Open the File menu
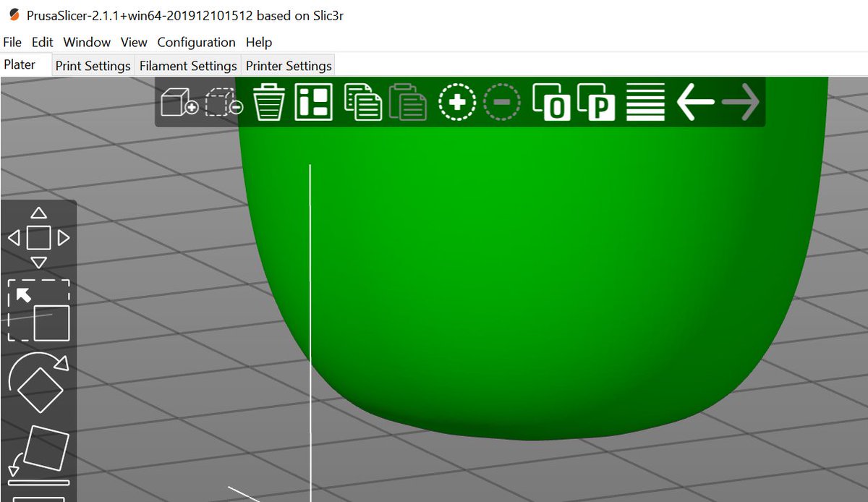 [12, 42]
